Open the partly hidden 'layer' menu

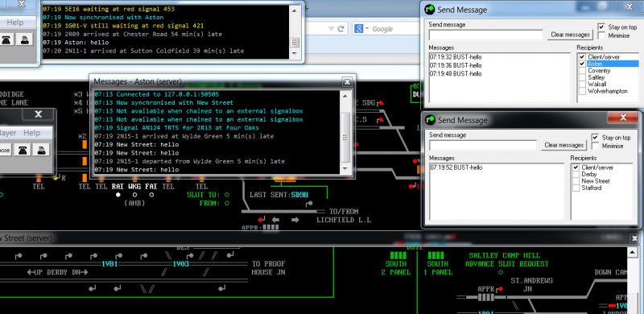tap(8, 133)
